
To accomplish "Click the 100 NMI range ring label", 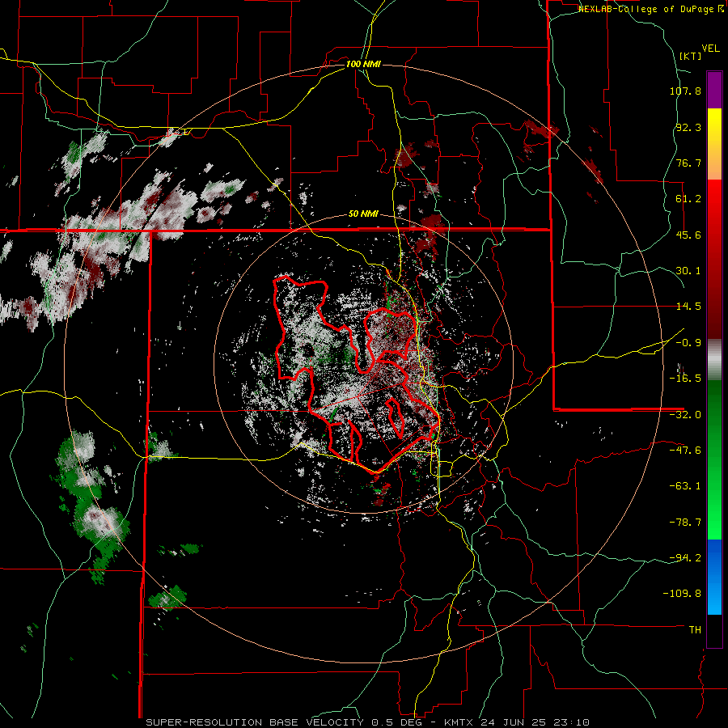I will point(363,64).
